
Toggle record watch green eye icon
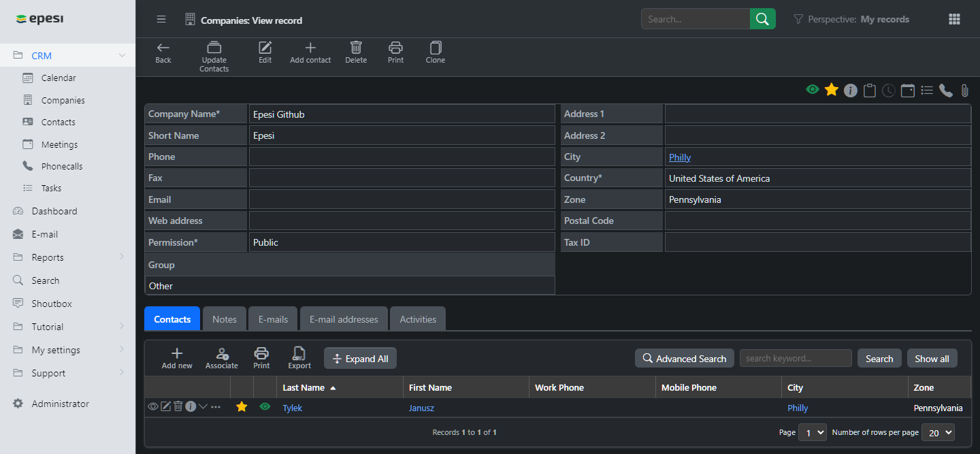[812, 90]
